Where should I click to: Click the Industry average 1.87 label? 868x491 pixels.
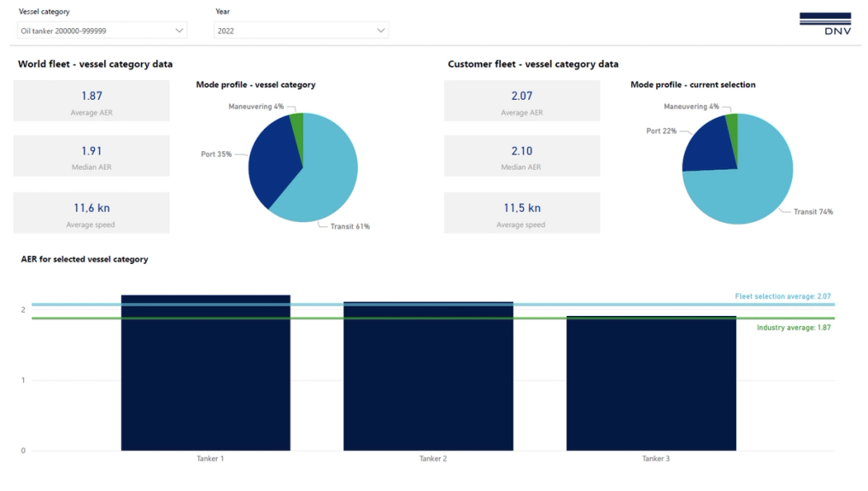coord(794,328)
